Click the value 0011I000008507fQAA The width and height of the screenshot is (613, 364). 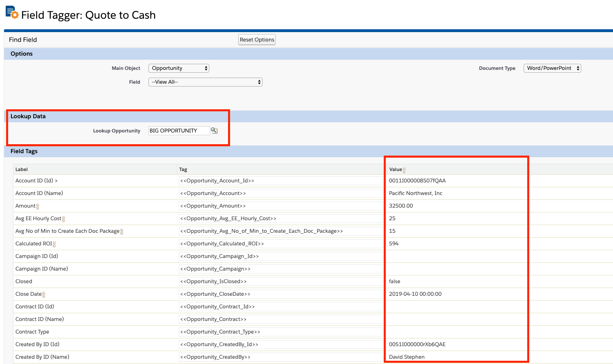point(417,181)
